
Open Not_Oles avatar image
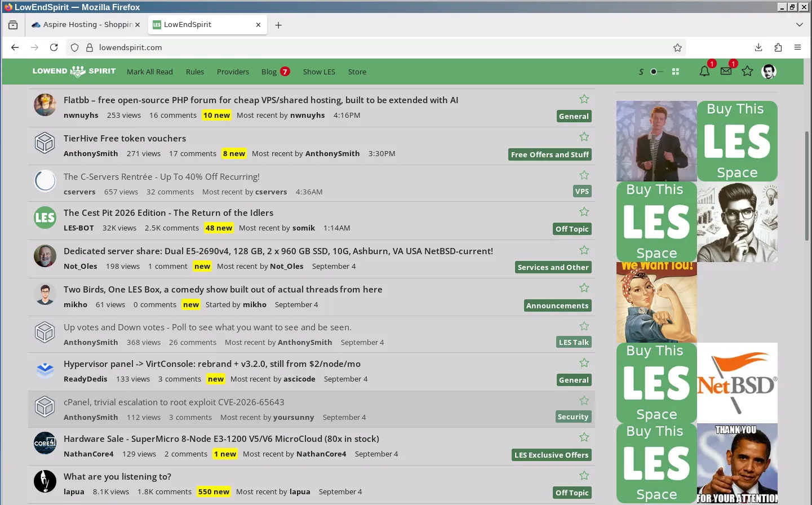(x=45, y=256)
